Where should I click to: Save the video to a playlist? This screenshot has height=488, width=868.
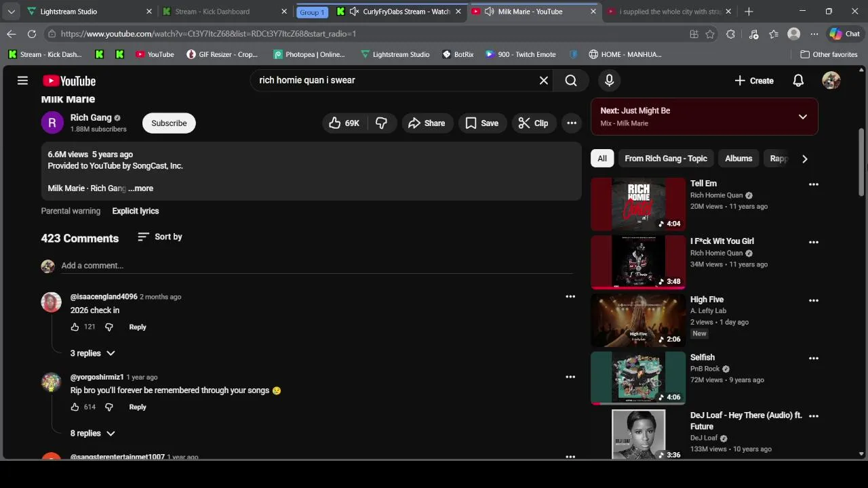pyautogui.click(x=482, y=123)
